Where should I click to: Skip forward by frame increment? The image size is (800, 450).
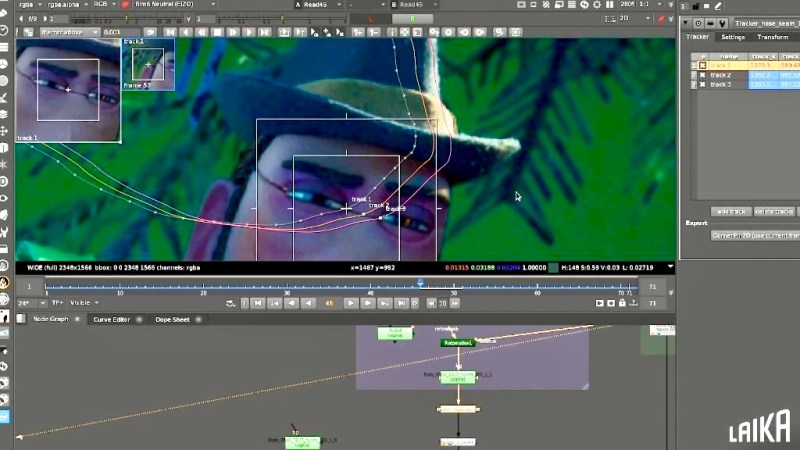click(454, 303)
